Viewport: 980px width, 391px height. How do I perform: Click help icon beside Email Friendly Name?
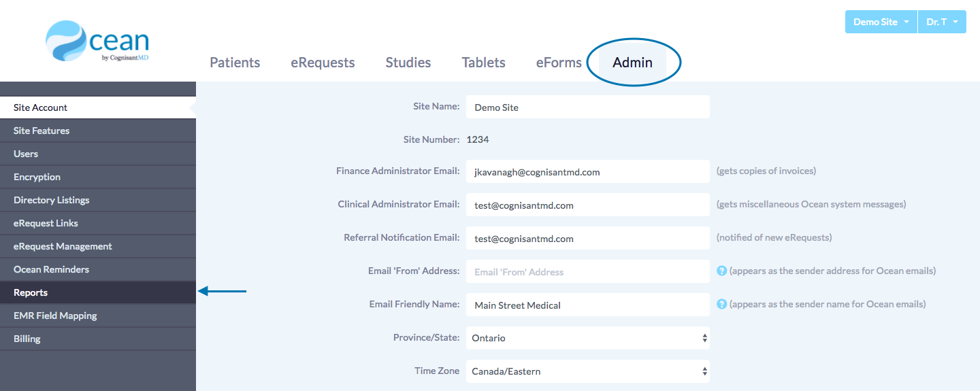[x=721, y=304]
